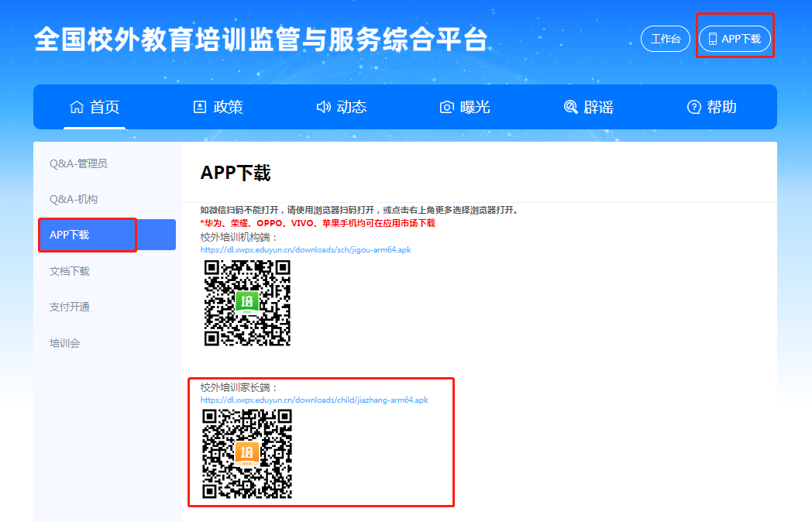This screenshot has width=812, height=522.
Task: Click the orange 培 logo in parent QR code
Action: pos(247,454)
